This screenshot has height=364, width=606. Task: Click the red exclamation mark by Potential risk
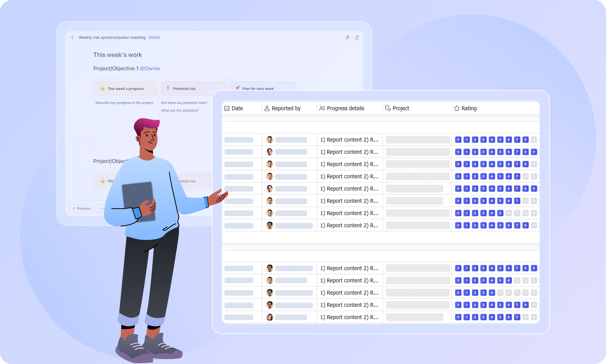(x=168, y=88)
